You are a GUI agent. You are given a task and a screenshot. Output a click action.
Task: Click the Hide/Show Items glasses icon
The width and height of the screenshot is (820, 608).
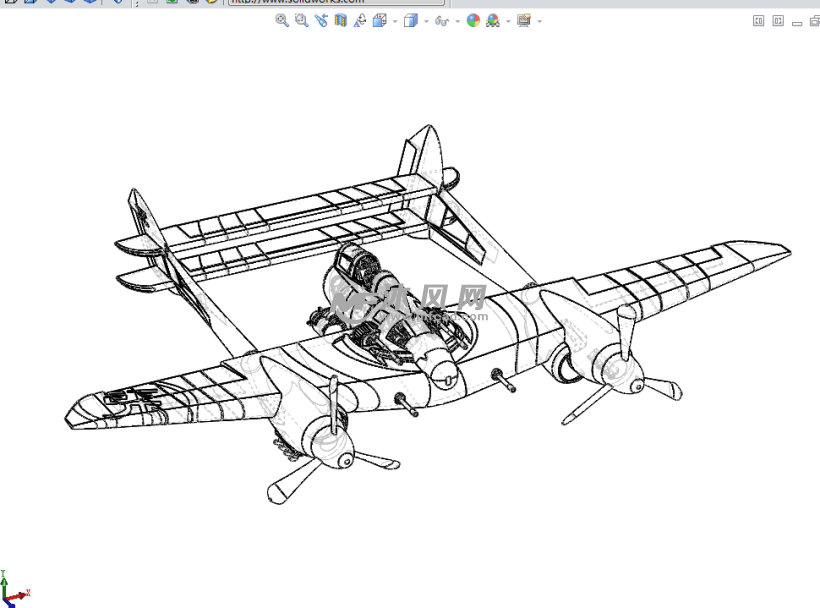442,21
